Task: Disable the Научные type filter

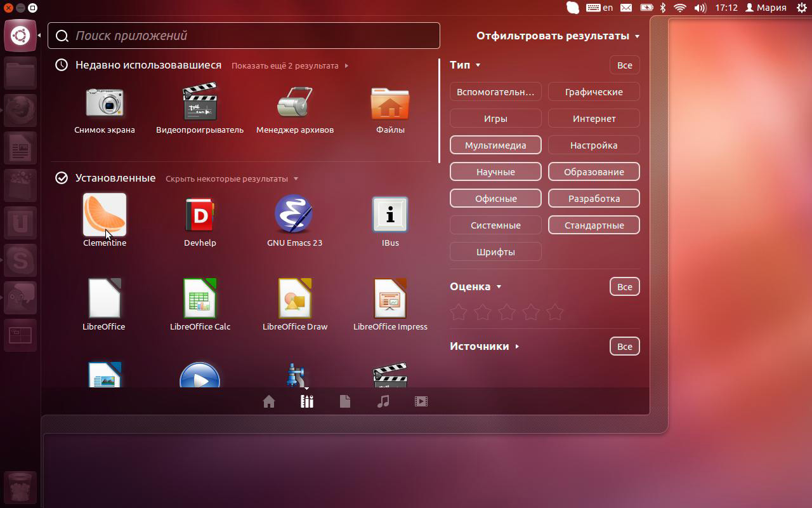Action: click(x=495, y=172)
